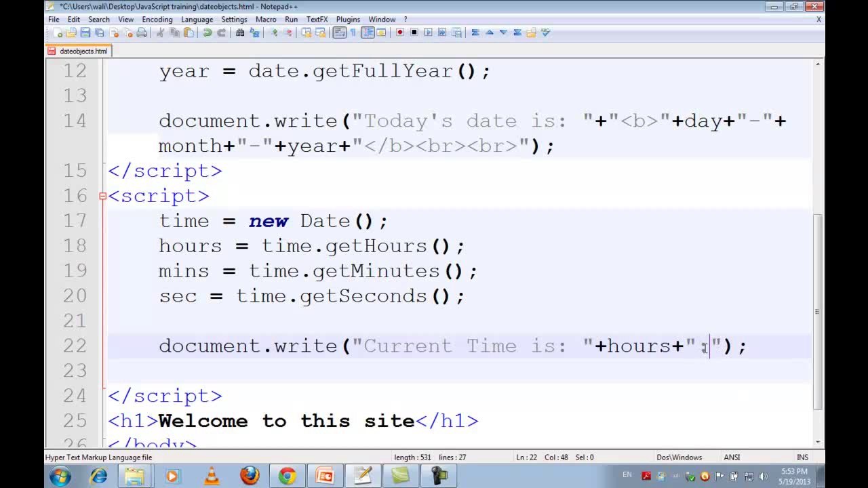Image resolution: width=868 pixels, height=488 pixels.
Task: Toggle synchronize vertical scrolling icon
Action: tap(307, 33)
